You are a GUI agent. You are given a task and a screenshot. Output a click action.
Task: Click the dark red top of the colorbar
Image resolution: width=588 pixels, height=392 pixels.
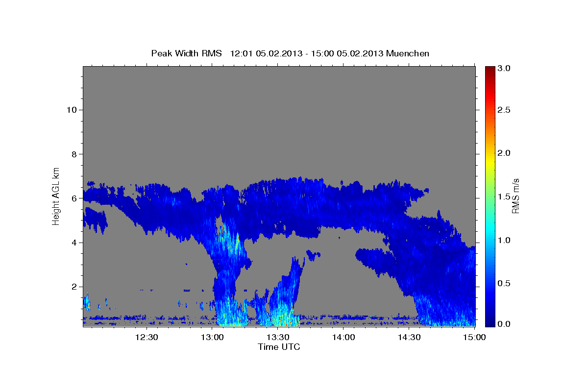(490, 70)
